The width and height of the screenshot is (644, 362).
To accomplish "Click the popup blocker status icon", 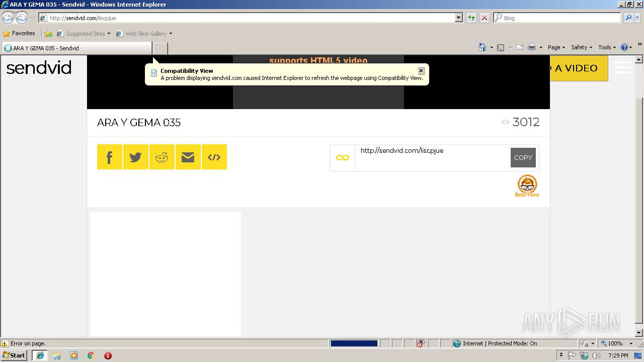I will click(x=421, y=343).
